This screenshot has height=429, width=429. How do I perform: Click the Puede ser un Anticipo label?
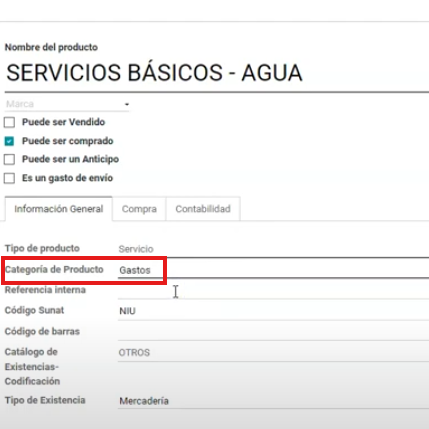(x=70, y=159)
